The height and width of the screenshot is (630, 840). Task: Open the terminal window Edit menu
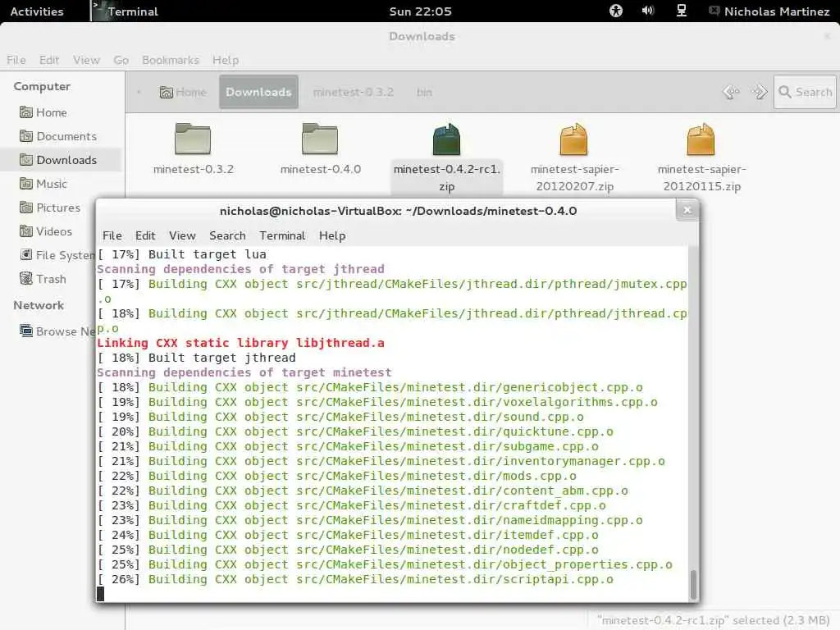[x=145, y=235]
